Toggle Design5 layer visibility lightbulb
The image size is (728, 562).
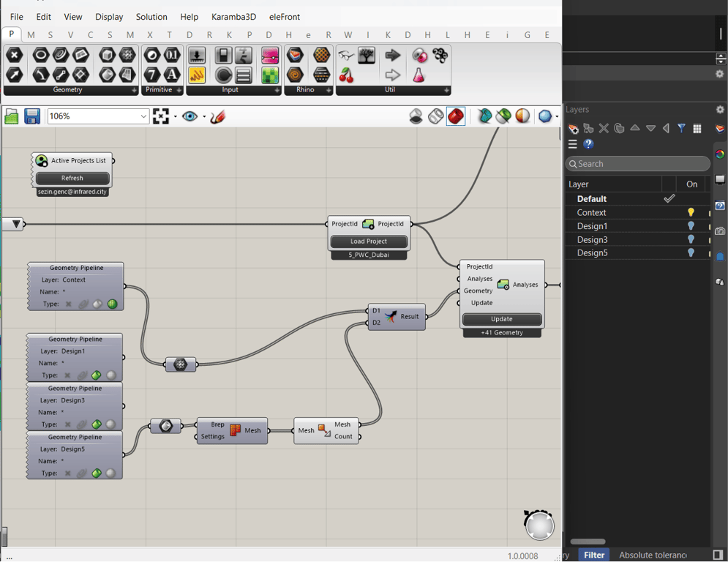690,252
